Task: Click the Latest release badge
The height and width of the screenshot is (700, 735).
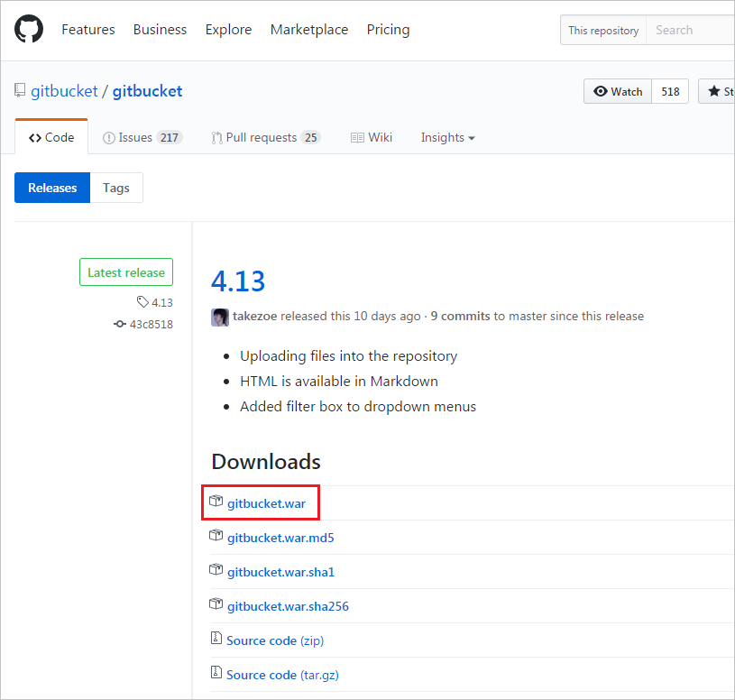Action: tap(126, 272)
